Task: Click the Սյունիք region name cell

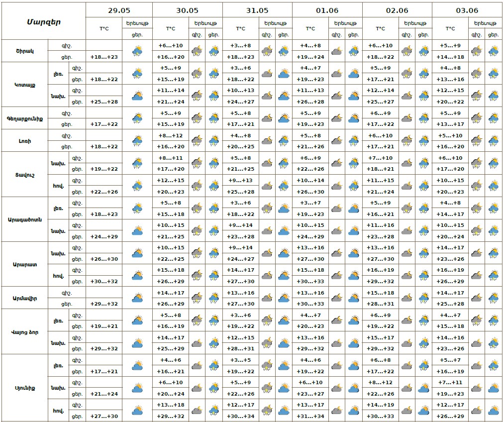Action: coord(25,388)
